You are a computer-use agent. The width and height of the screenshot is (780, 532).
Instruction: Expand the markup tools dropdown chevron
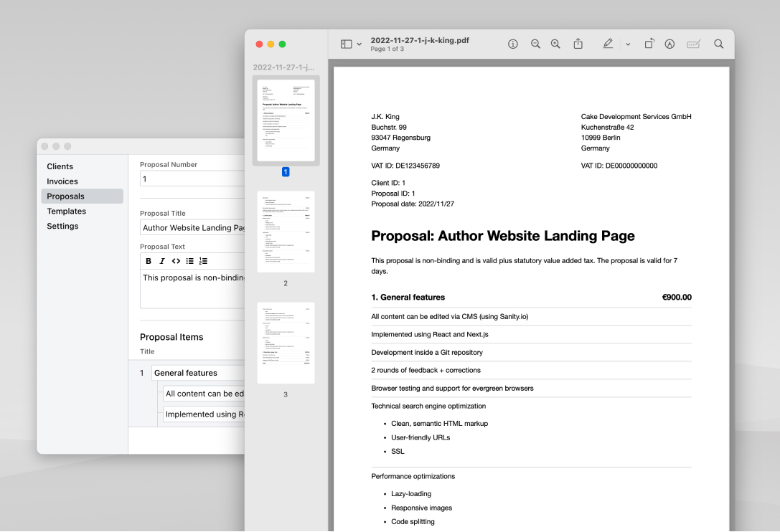click(628, 44)
